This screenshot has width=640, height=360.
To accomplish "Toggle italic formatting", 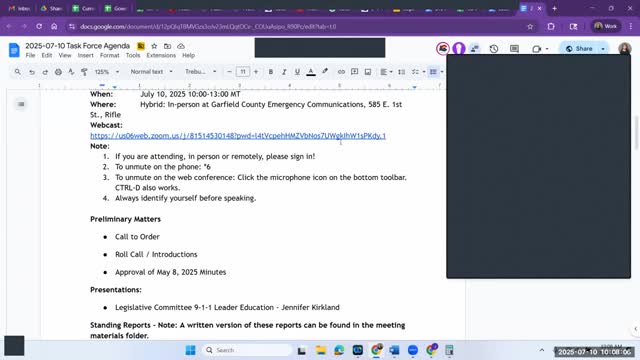I will [284, 72].
